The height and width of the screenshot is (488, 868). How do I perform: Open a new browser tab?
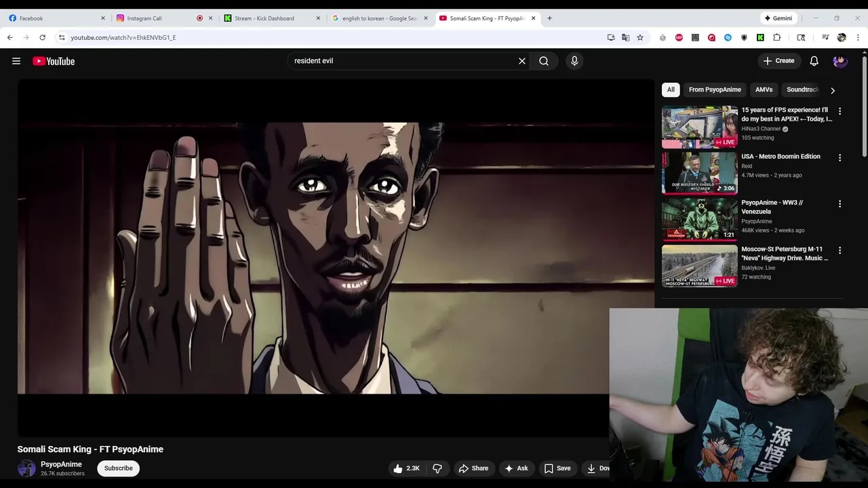[x=549, y=18]
